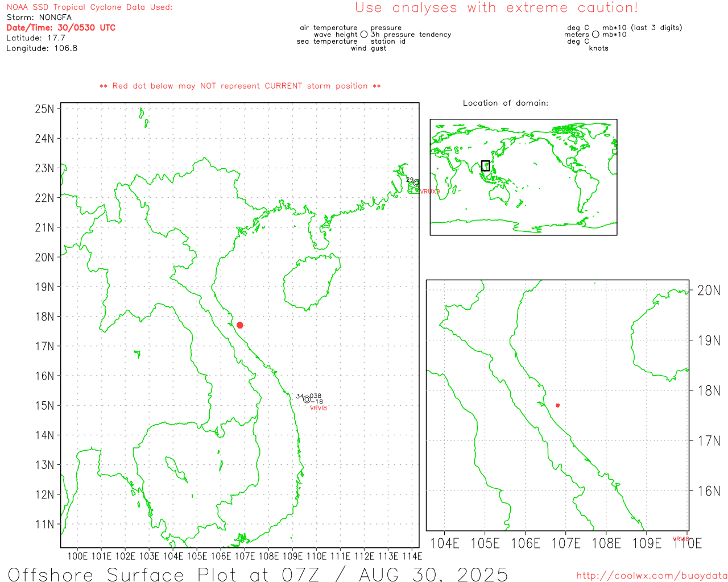
Task: Click the red 'VRVI8' label on the inset map edge
Action: coord(681,539)
